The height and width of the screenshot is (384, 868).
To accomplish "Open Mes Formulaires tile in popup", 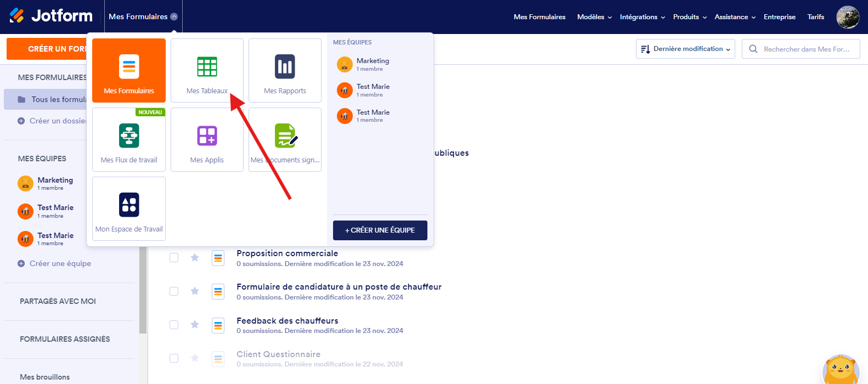I will tap(129, 70).
